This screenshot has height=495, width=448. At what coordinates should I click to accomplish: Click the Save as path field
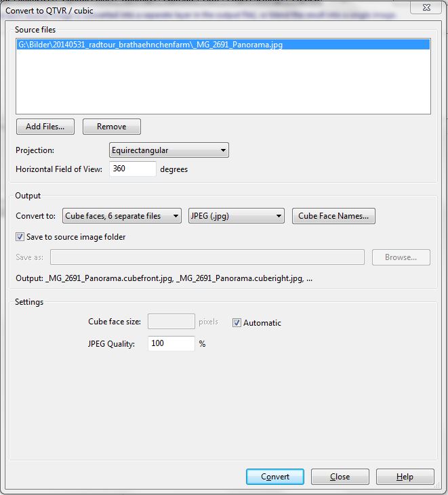(207, 257)
